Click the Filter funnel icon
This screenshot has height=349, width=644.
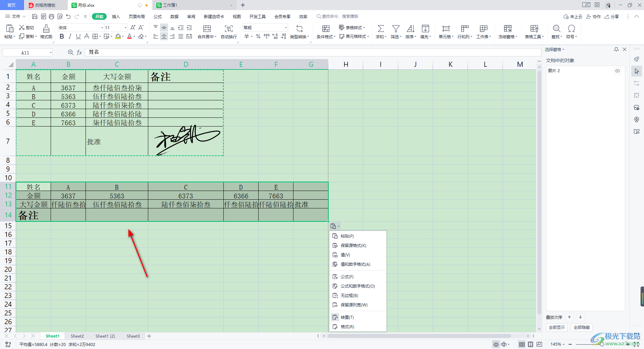pyautogui.click(x=396, y=29)
